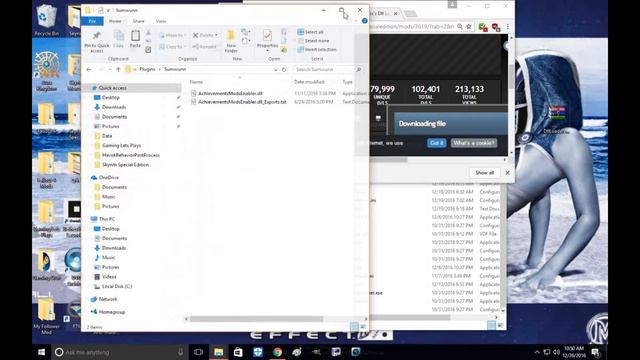The image size is (640, 360).
Task: Click the Explorer Help question mark icon
Action: pyautogui.click(x=364, y=21)
